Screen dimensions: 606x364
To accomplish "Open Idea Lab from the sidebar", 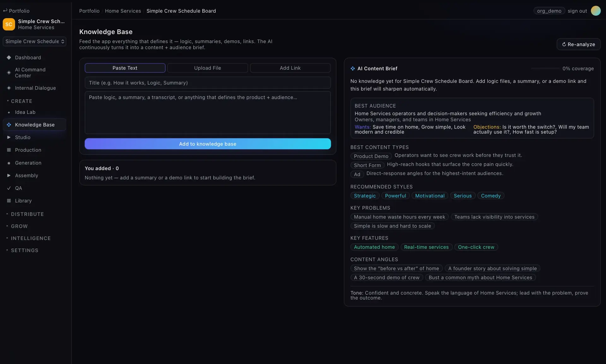I will click(x=34, y=112).
